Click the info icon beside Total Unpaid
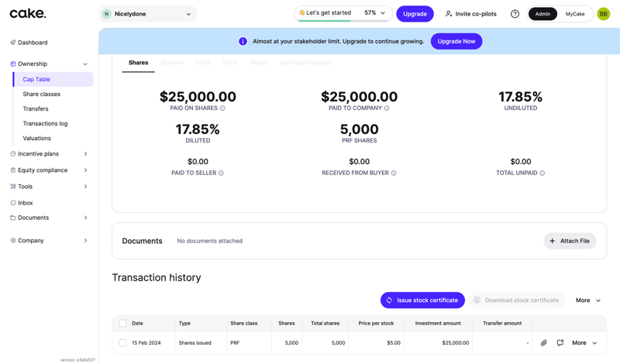 pos(542,173)
